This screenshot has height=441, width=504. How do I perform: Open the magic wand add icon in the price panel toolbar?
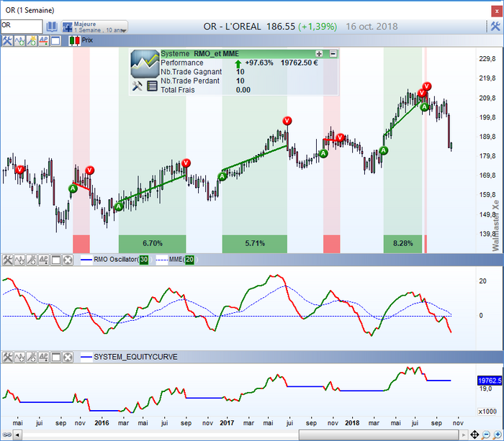click(32, 41)
